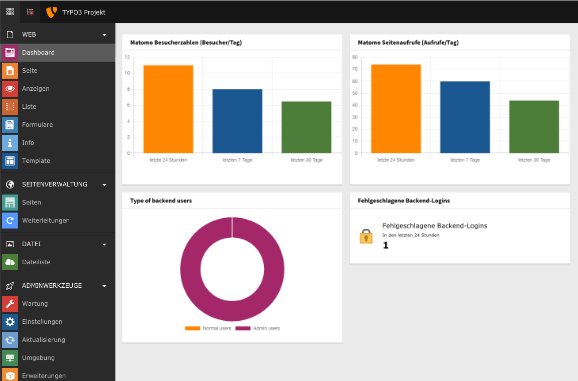Open the Wartung menu label
The width and height of the screenshot is (578, 381).
point(35,304)
